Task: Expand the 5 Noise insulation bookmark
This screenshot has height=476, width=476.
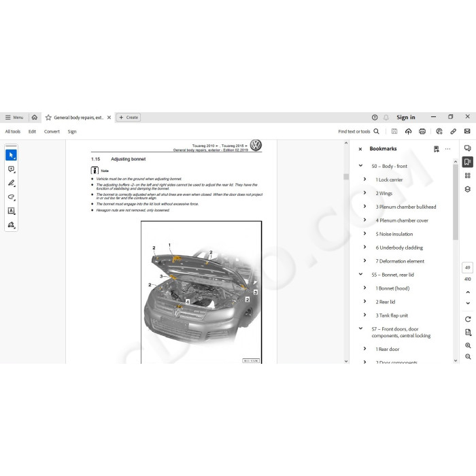Action: click(x=365, y=233)
